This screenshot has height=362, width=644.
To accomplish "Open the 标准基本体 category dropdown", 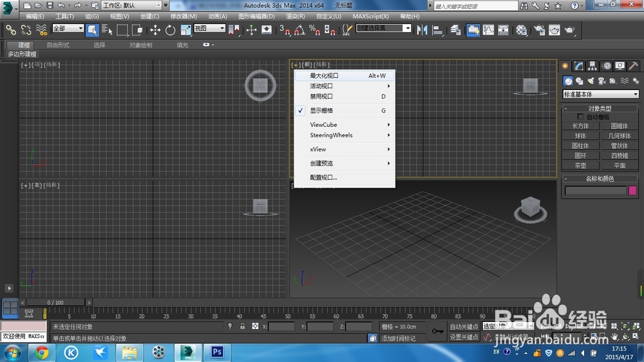I will (600, 94).
